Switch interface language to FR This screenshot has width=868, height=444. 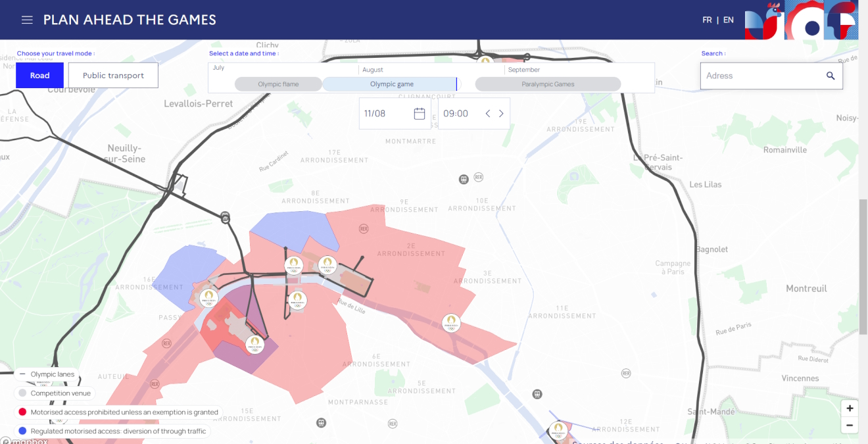[707, 19]
